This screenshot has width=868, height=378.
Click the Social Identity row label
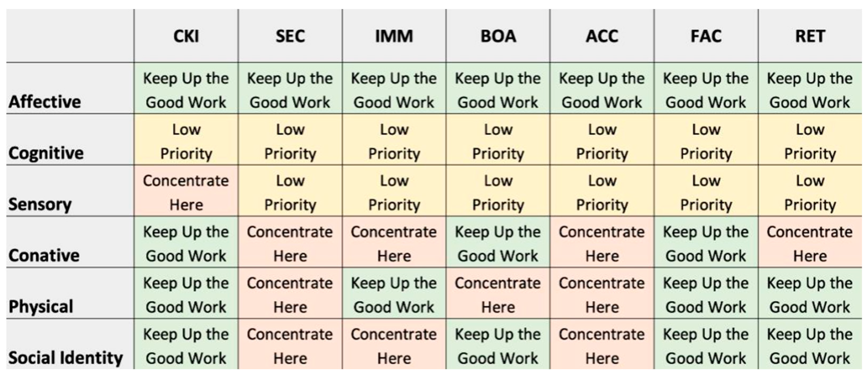tap(66, 358)
